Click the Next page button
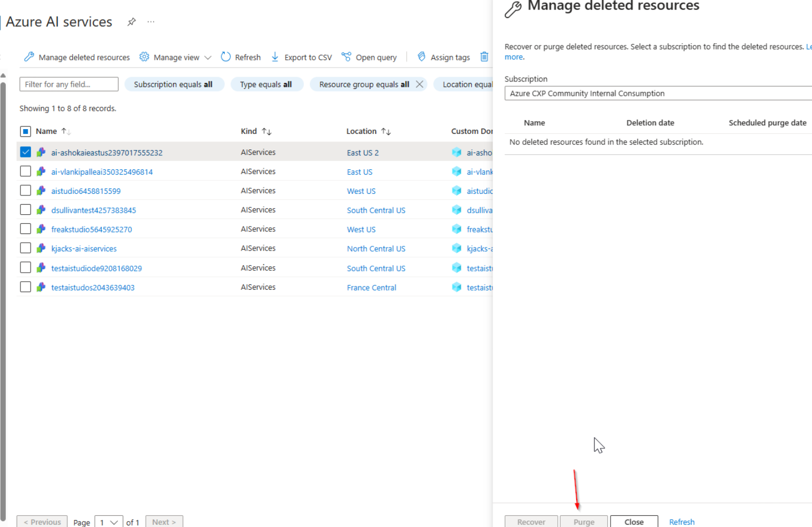Viewport: 812px width, 527px height. (x=164, y=522)
